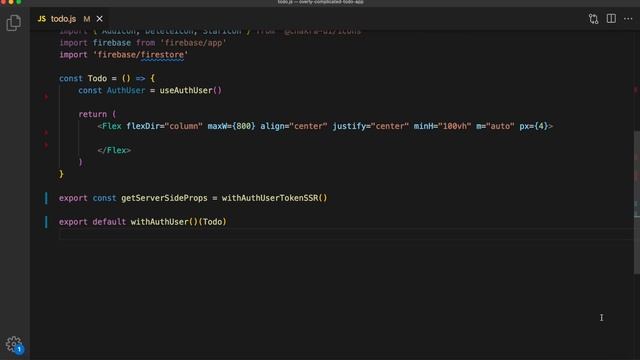Click justify="center" attribute

(x=371, y=126)
